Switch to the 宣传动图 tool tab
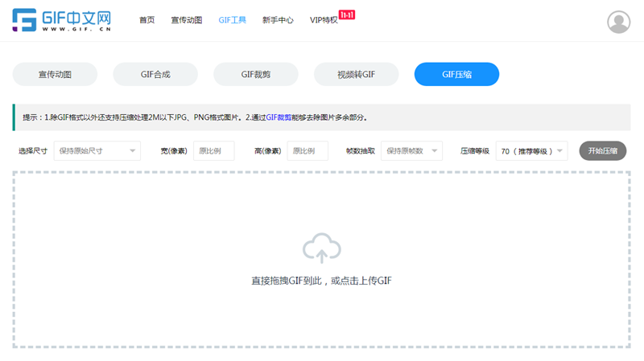The width and height of the screenshot is (644, 361). point(55,74)
